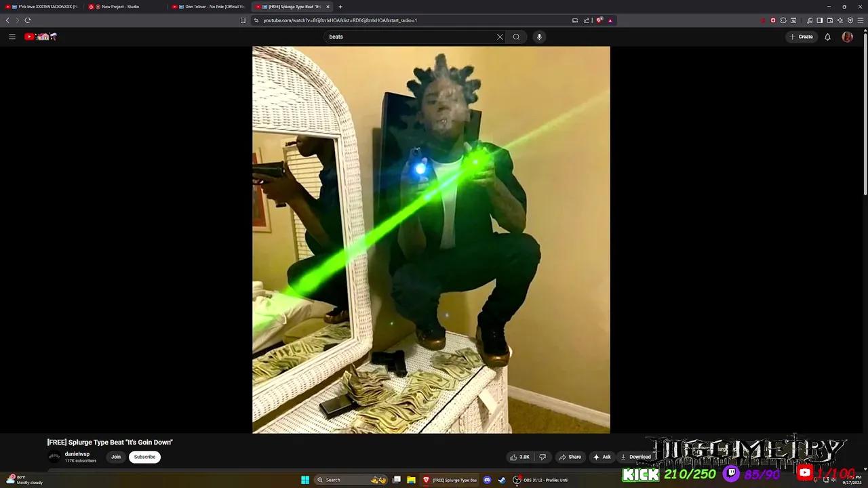
Task: Open the Brave Wallet icon
Action: 829,20
